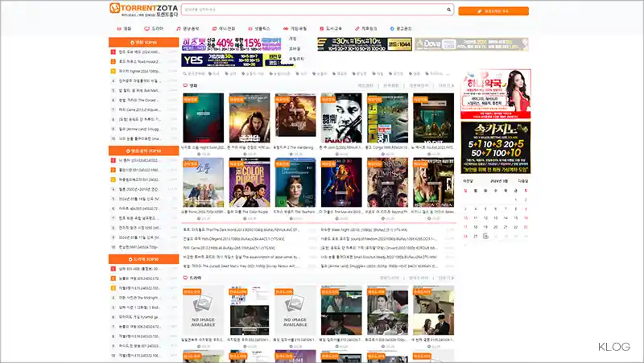Open rank 1 entry of the movie TOP10
Screen dimensions: 644x363
coord(139,52)
